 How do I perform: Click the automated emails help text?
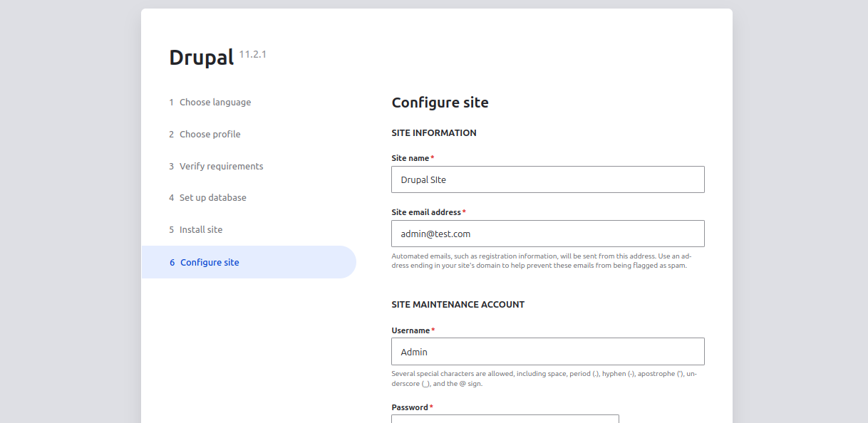[x=542, y=261]
